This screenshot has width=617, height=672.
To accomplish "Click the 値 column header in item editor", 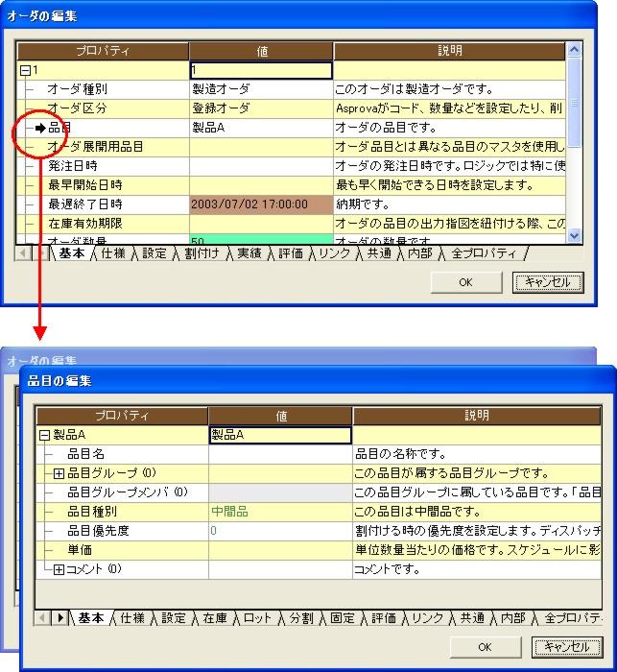I will pyautogui.click(x=280, y=416).
